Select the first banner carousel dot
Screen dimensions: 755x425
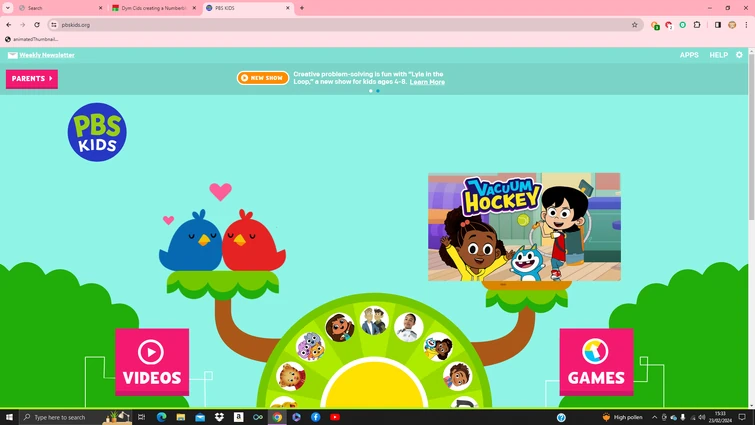point(370,90)
